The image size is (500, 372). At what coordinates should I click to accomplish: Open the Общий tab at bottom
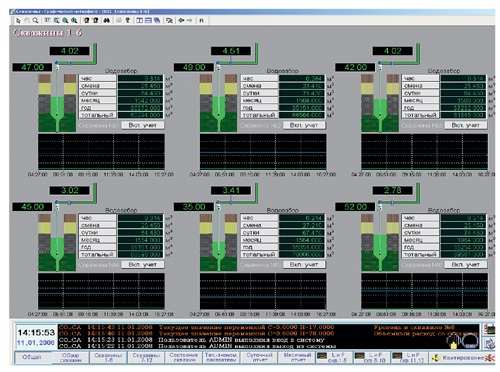coord(32,357)
